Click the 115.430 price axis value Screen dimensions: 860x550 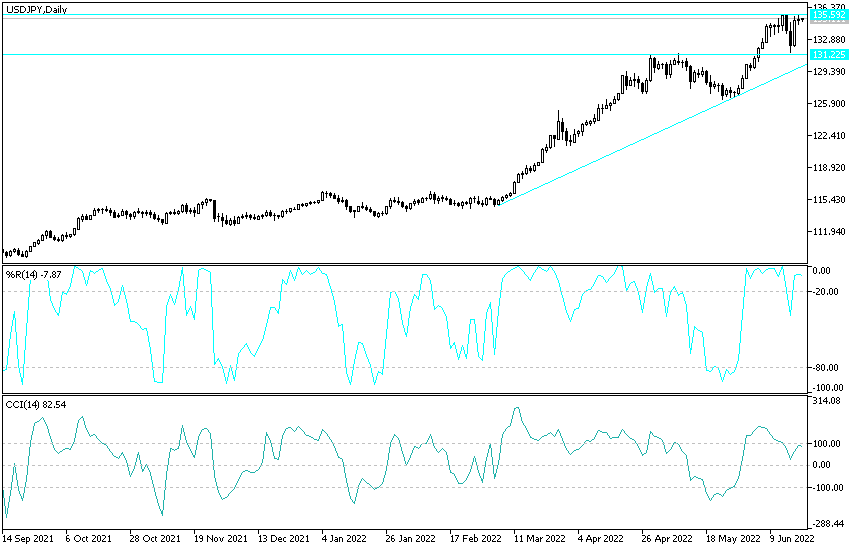coord(829,200)
